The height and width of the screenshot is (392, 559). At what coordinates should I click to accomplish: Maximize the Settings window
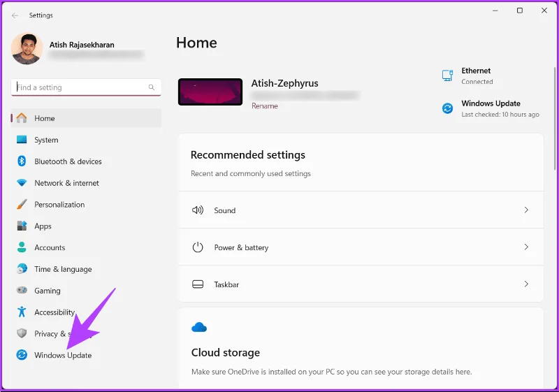[520, 10]
